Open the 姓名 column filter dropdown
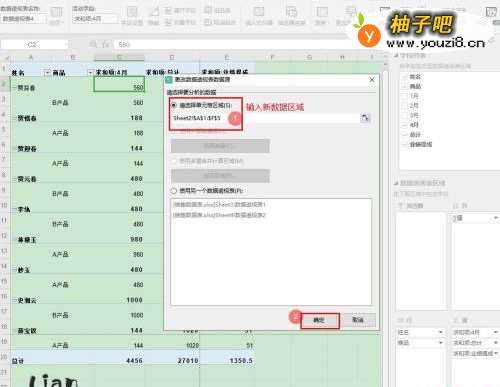Image resolution: width=500 pixels, height=387 pixels. click(47, 72)
